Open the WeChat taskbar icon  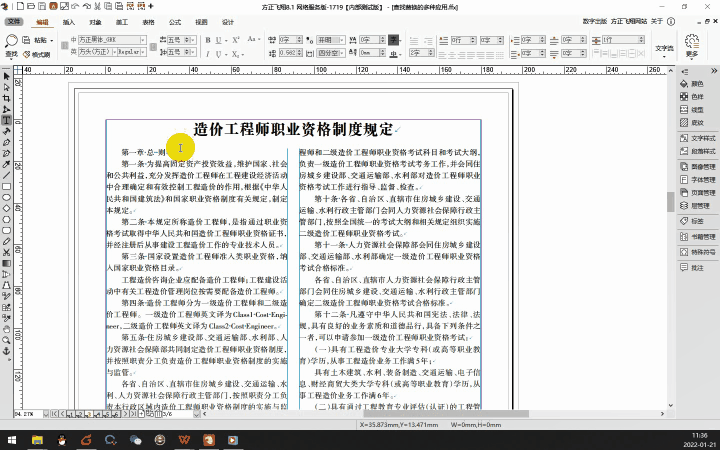click(x=135, y=440)
